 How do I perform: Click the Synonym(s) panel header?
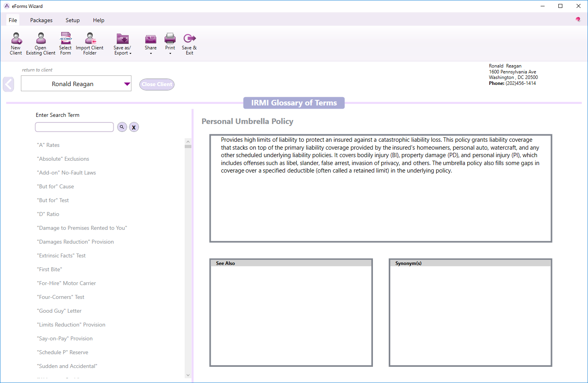coord(470,263)
